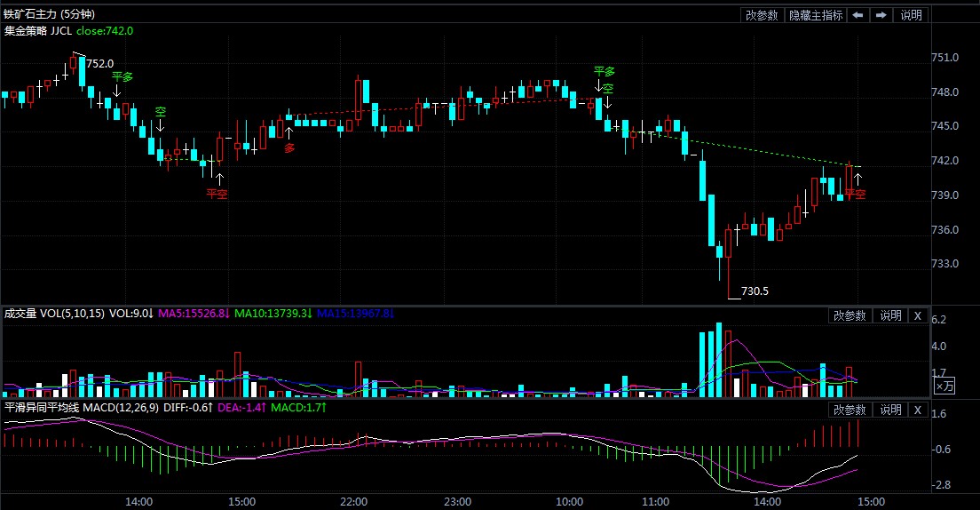Toggle the ×万 unit box on volume axis

tap(944, 386)
